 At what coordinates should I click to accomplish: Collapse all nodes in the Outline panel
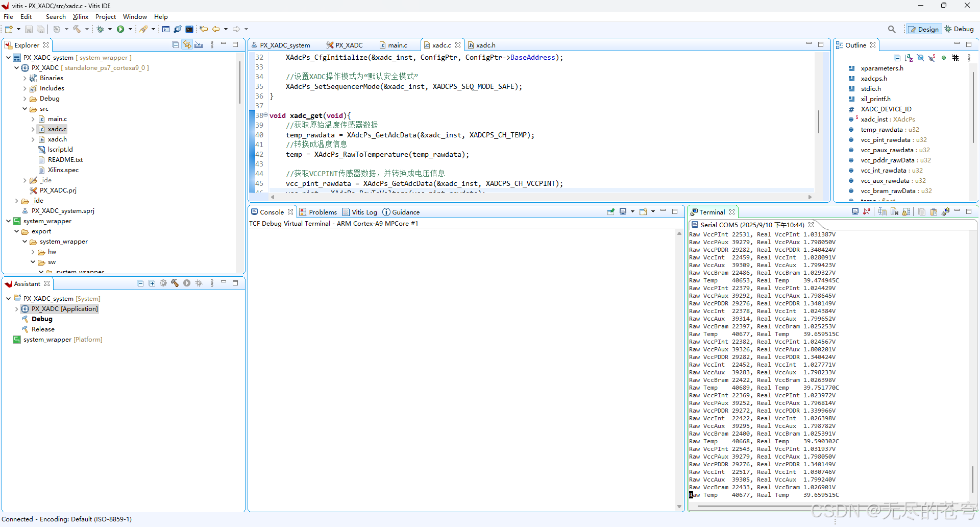point(897,58)
